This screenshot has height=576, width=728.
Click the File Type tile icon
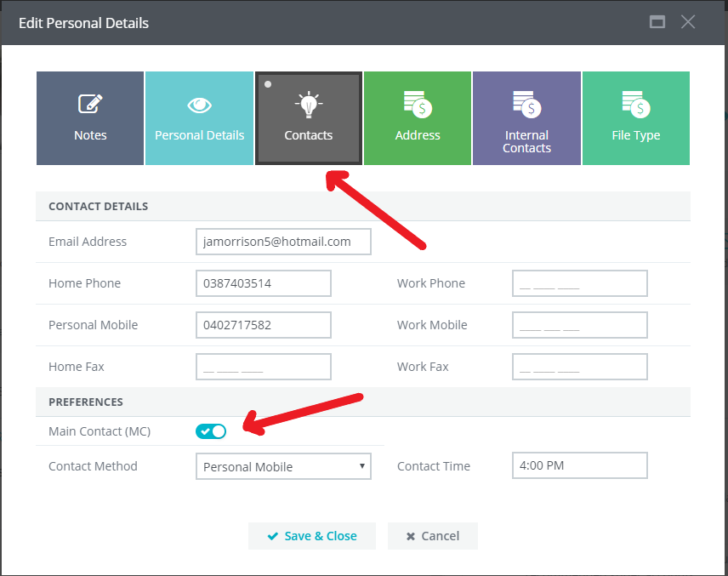tap(635, 105)
